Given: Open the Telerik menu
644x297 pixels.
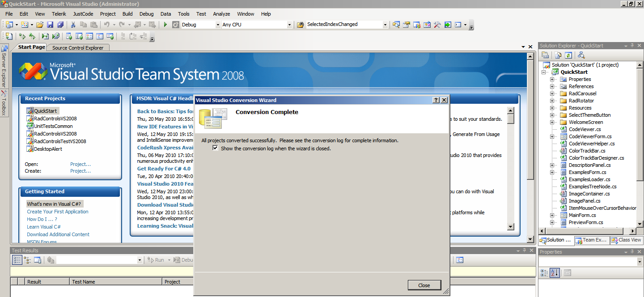Looking at the screenshot, I should click(x=59, y=14).
